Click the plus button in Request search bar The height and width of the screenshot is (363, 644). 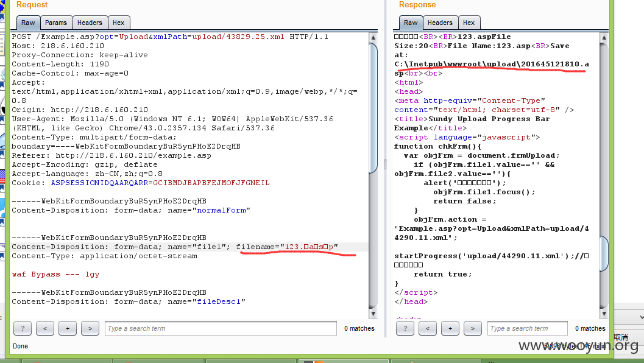coord(68,328)
